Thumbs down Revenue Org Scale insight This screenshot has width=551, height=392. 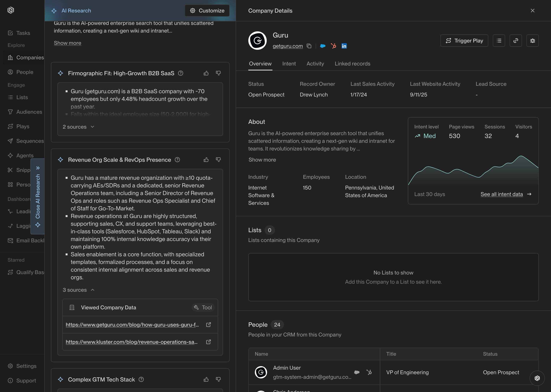coord(218,160)
